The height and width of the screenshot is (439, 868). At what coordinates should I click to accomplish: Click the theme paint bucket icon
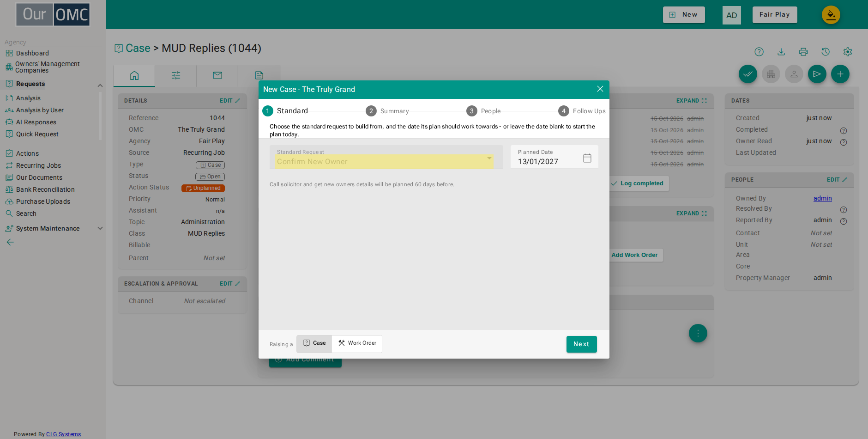[831, 15]
